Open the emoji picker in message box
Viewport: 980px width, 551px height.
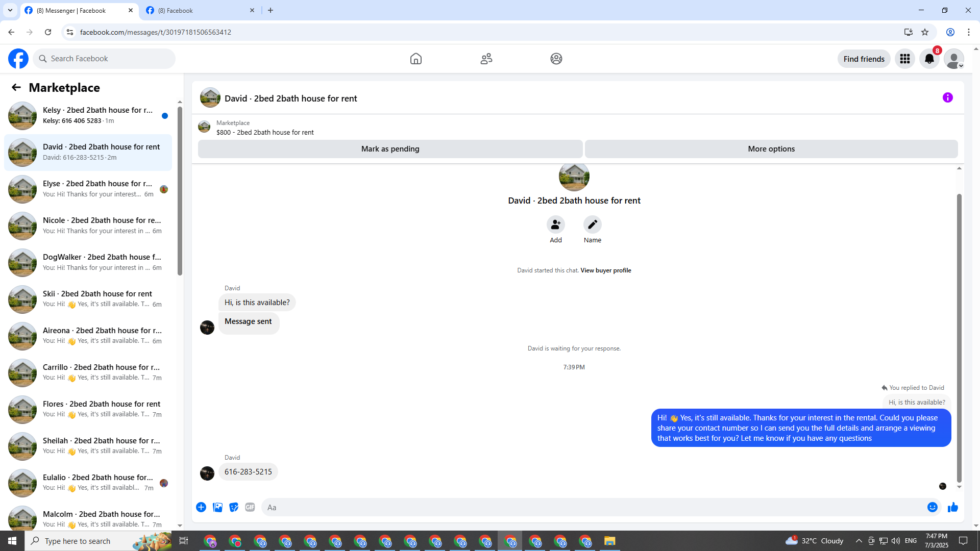pos(932,507)
